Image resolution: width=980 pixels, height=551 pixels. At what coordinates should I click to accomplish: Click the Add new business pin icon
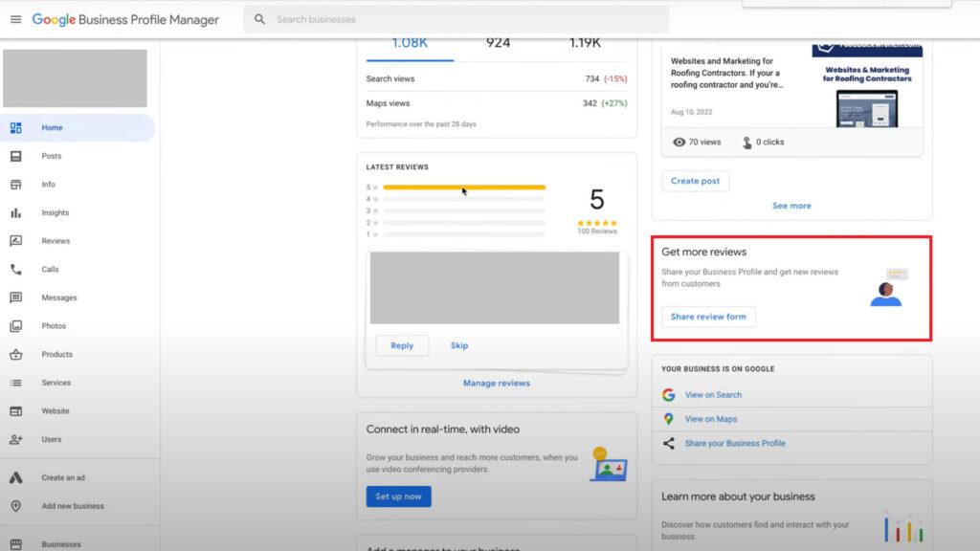coord(15,506)
